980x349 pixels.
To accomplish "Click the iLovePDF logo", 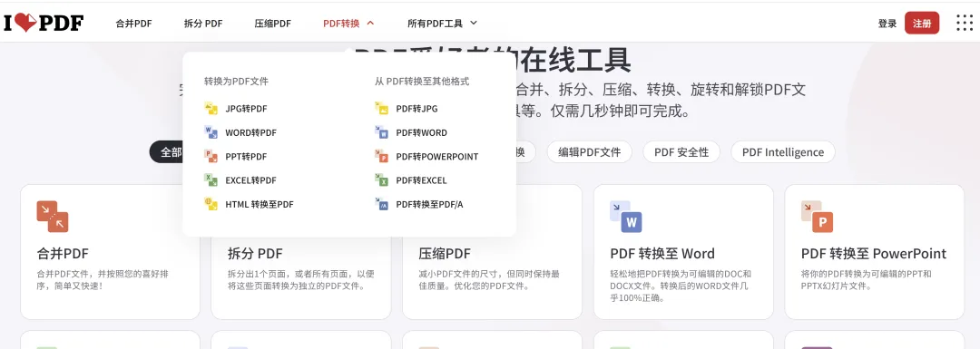I will pos(44,23).
